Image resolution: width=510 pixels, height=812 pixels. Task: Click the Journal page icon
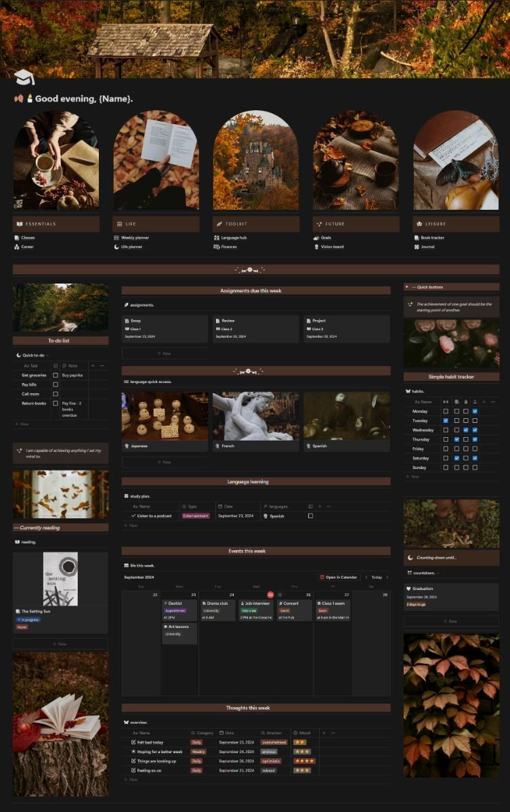(x=416, y=247)
